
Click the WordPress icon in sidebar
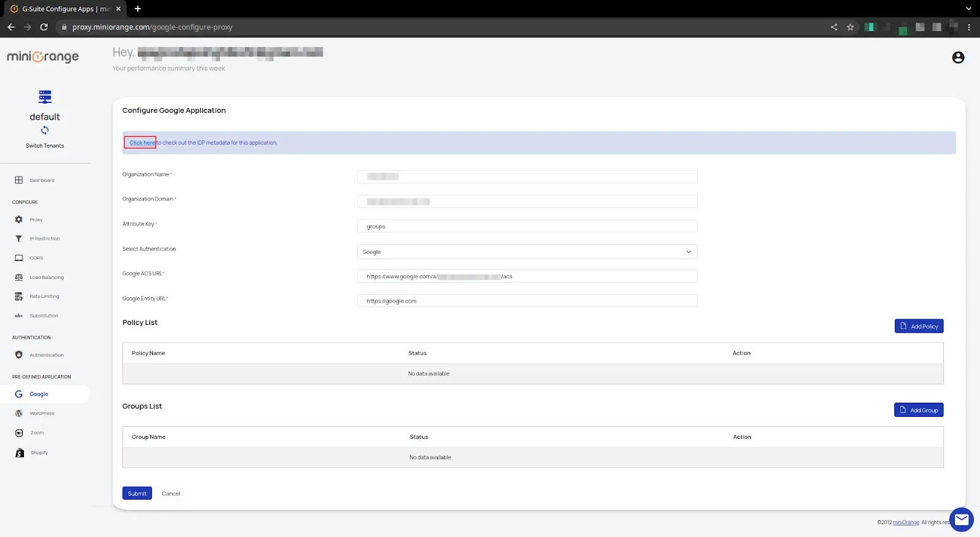[x=19, y=414]
